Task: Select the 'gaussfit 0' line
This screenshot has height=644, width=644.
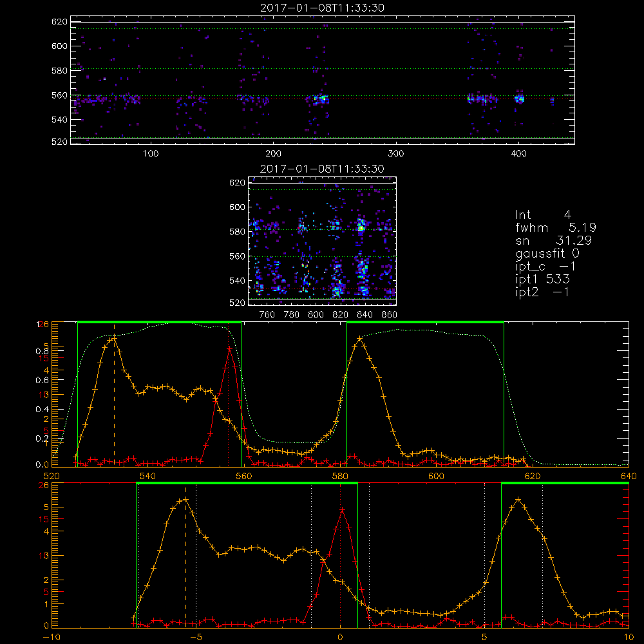Action: tap(547, 254)
